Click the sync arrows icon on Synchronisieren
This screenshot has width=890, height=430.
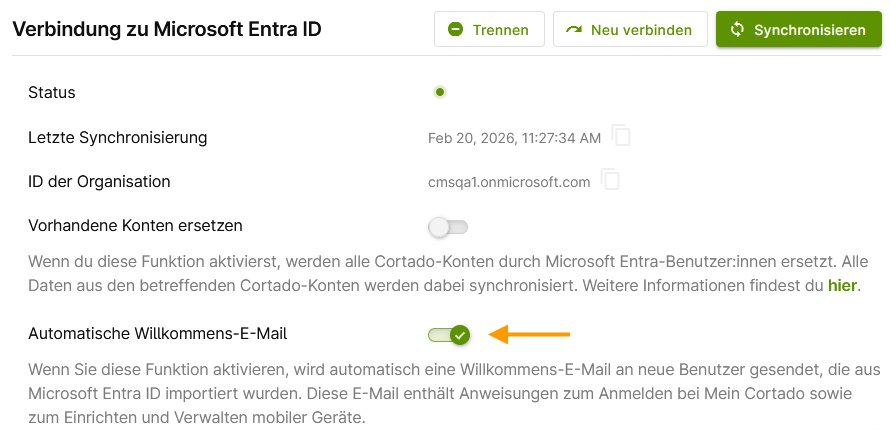(737, 30)
